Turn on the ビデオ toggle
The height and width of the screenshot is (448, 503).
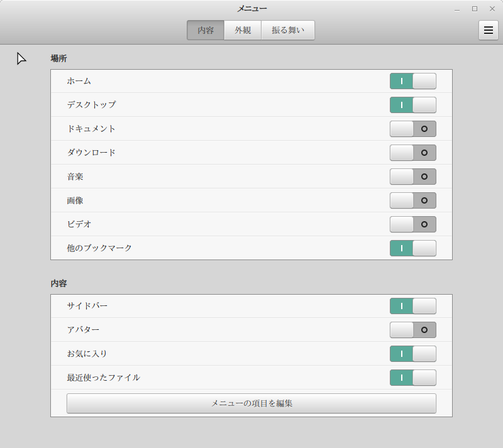[412, 224]
